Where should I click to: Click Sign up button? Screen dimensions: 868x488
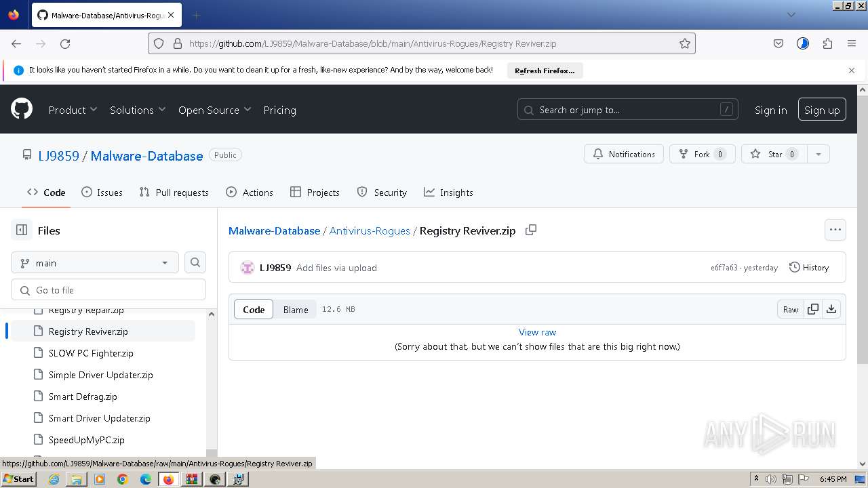(822, 110)
